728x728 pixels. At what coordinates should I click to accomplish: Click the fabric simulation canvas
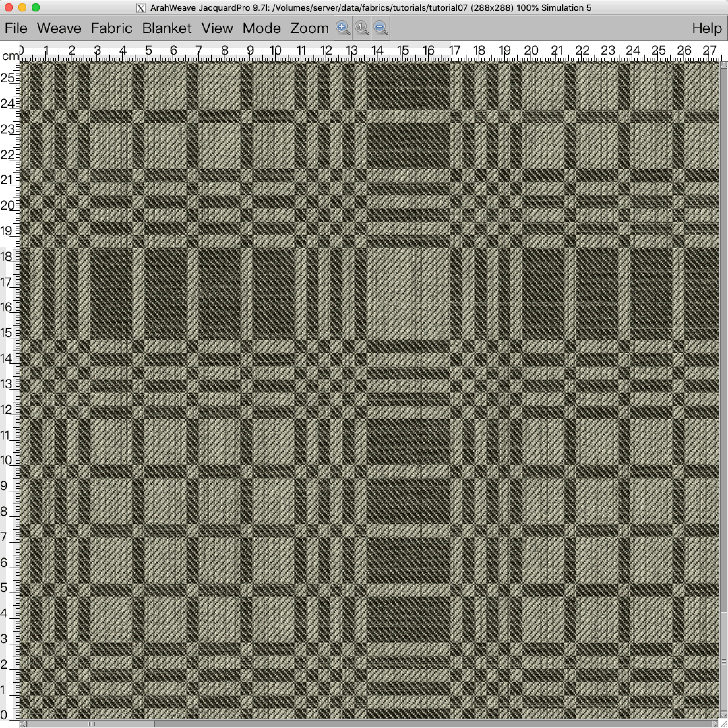point(369,391)
